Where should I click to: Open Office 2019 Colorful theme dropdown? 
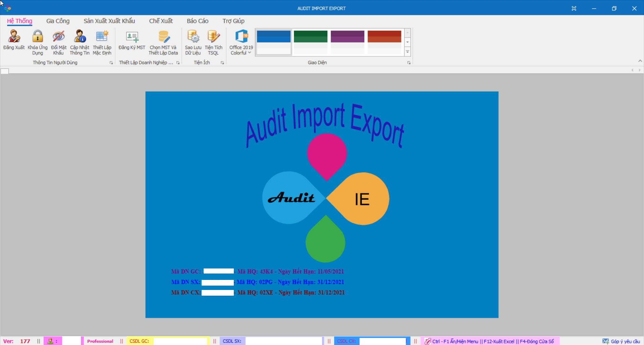click(x=241, y=42)
